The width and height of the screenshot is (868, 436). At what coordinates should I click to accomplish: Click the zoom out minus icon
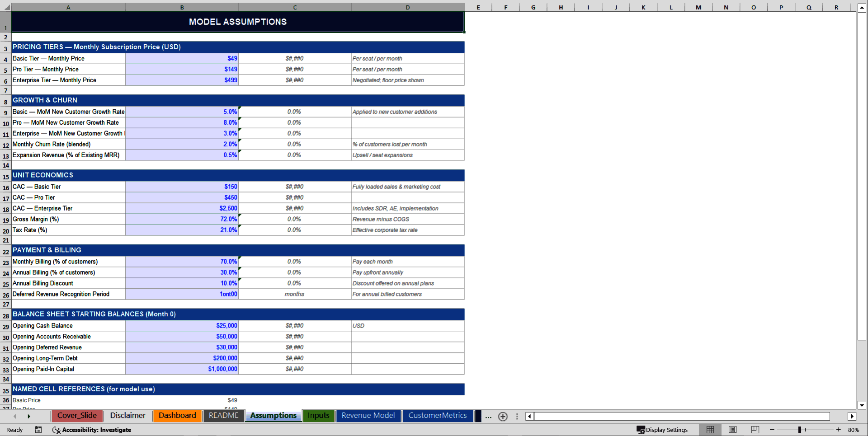[772, 430]
